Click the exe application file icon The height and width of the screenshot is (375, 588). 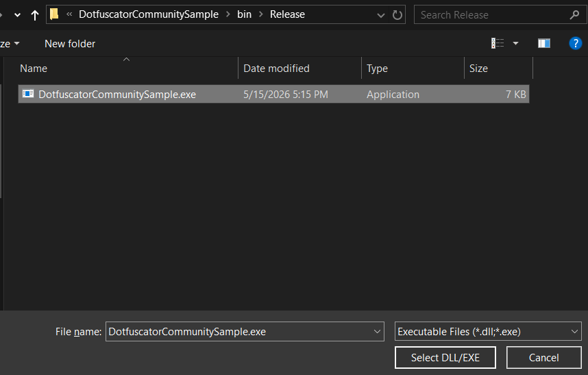[x=28, y=94]
